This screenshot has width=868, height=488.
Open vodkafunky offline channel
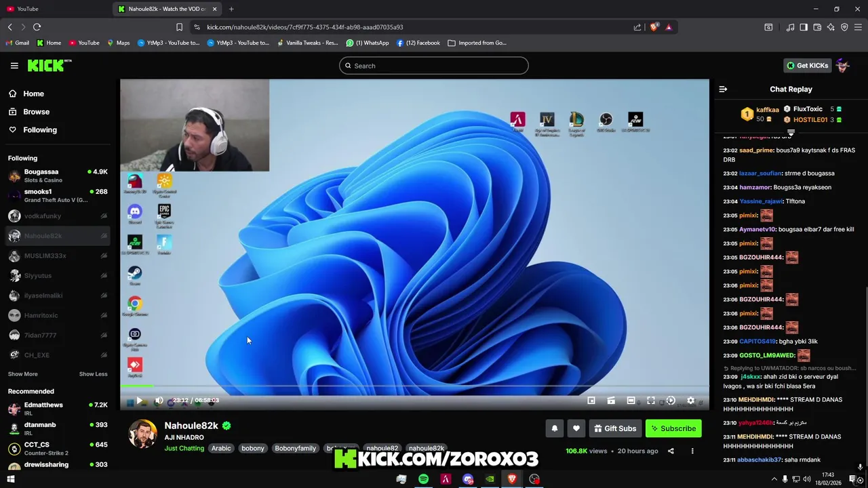pos(58,216)
